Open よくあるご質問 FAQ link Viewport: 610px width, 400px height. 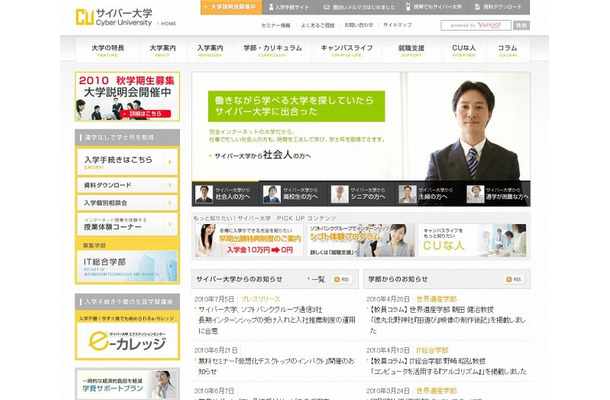[x=317, y=25]
